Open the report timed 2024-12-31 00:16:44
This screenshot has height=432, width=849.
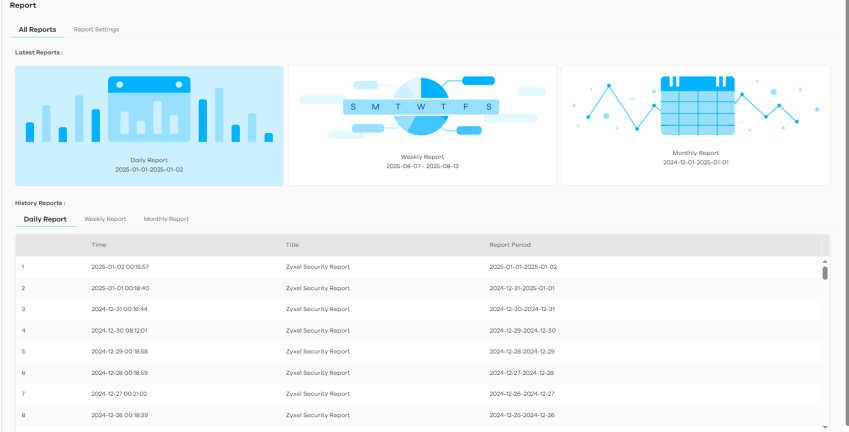[120, 309]
